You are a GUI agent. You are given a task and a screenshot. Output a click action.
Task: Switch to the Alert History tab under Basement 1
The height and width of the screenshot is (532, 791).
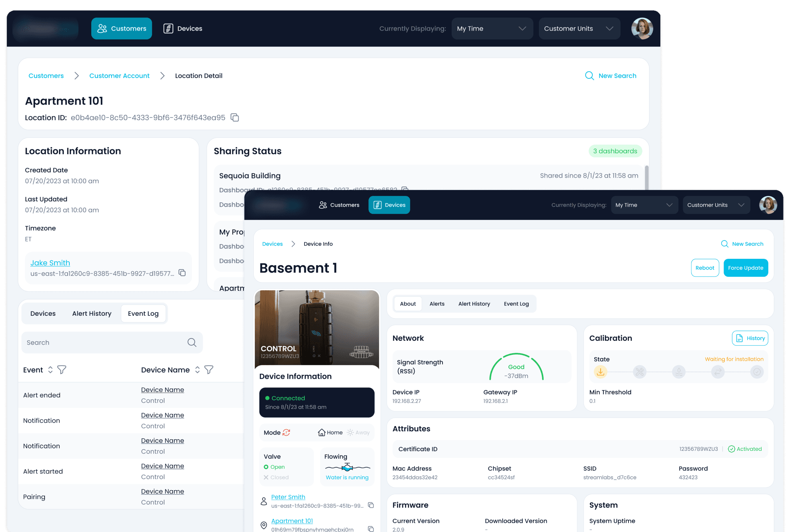[474, 304]
